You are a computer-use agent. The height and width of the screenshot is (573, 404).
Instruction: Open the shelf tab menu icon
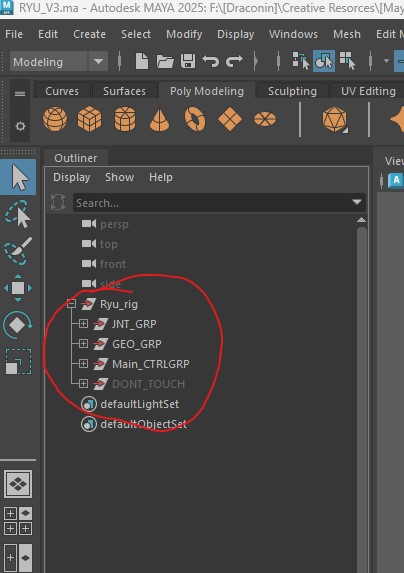(20, 94)
